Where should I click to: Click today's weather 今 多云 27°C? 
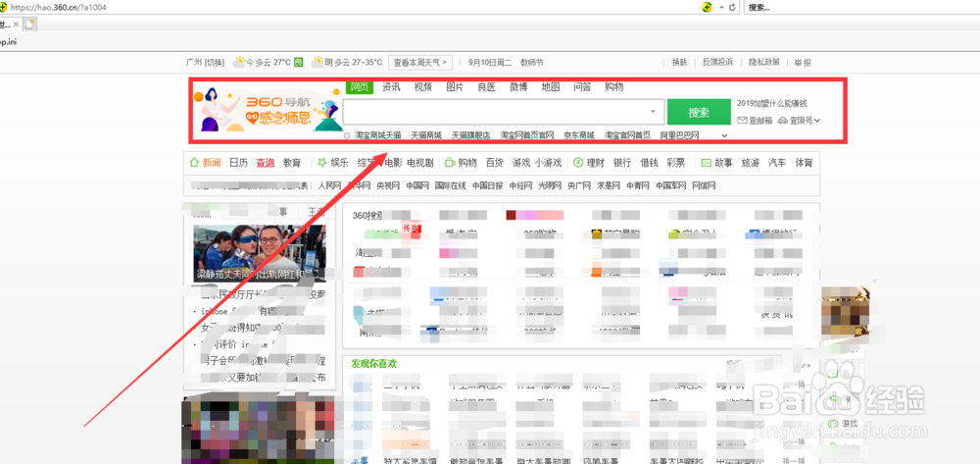[262, 63]
